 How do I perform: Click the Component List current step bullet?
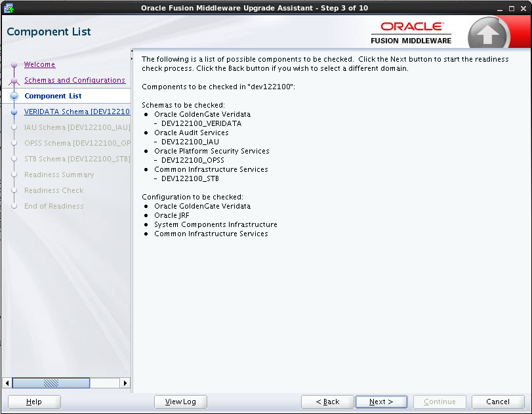point(14,96)
